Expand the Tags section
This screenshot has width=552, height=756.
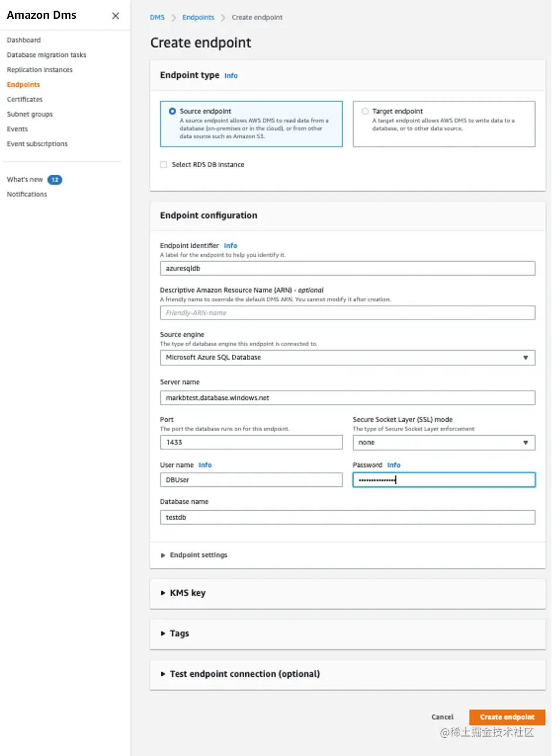175,633
